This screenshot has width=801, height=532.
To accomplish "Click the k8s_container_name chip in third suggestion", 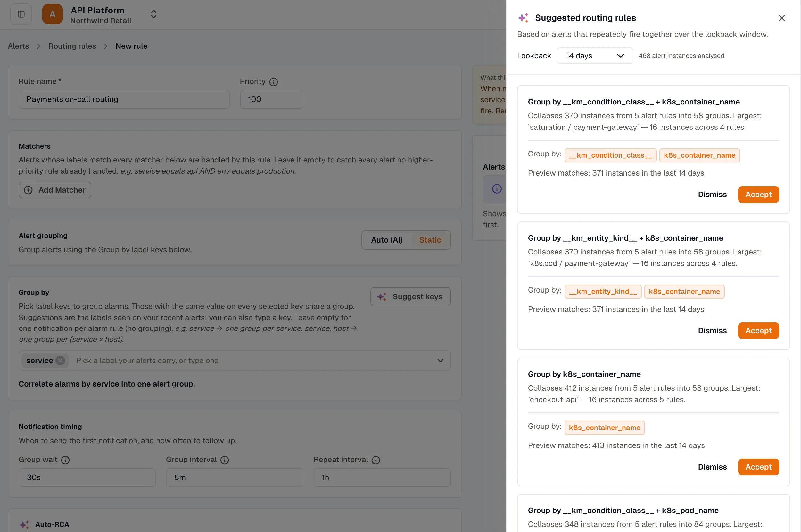I will 604,428.
